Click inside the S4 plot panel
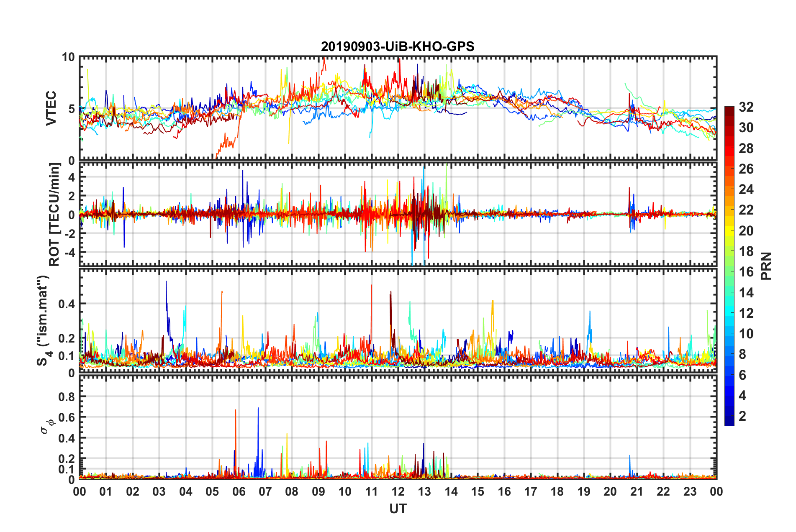The width and height of the screenshot is (796, 532). [398, 321]
